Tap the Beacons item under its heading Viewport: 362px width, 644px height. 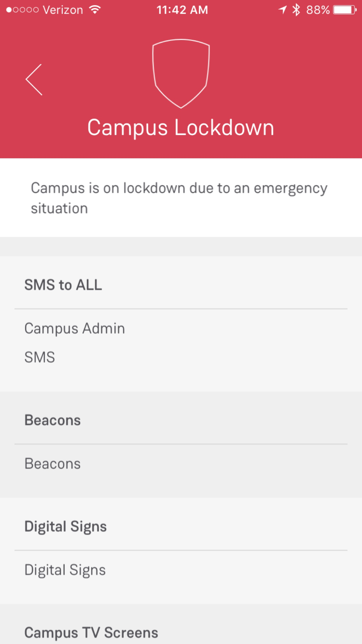[x=52, y=464]
